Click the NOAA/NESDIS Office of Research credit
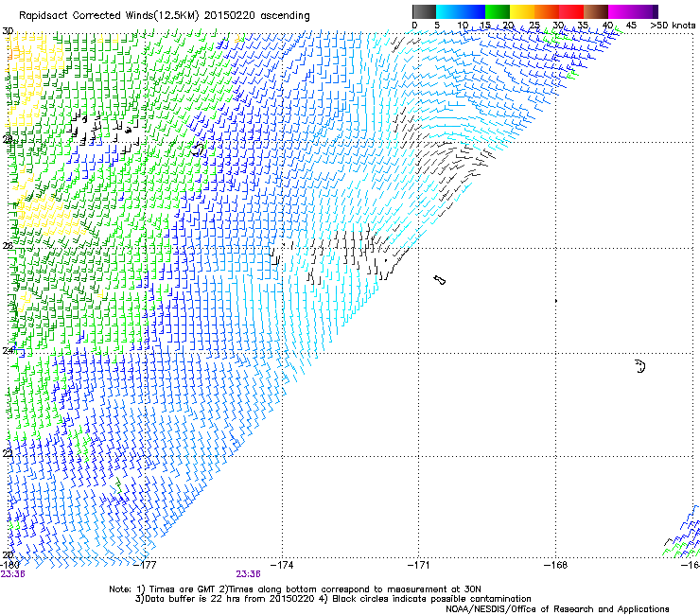The width and height of the screenshot is (700, 615). point(557,609)
